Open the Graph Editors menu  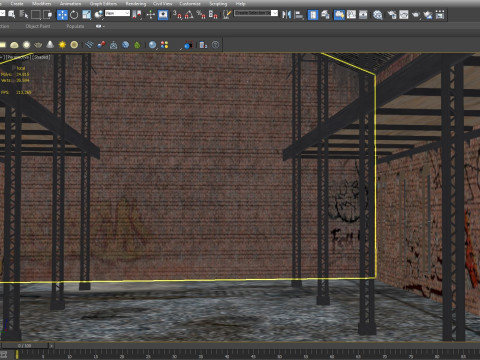(103, 4)
